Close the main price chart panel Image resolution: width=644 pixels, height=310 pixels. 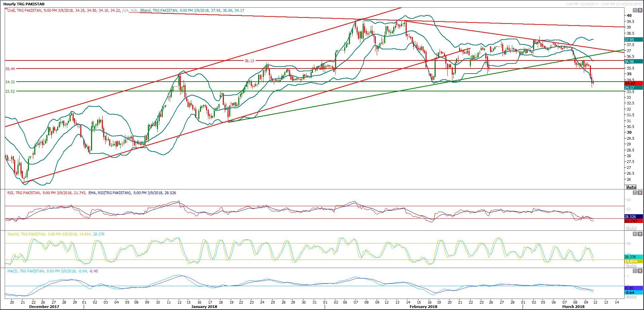coord(640,10)
